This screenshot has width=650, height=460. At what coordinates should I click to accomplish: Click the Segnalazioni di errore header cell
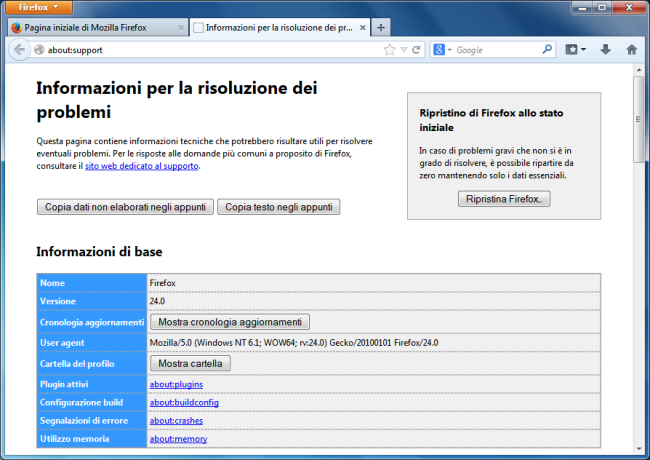(92, 421)
